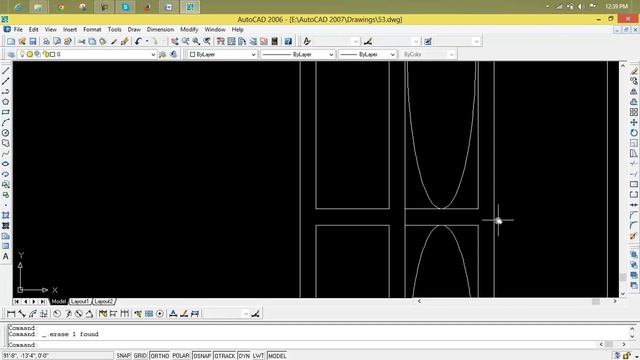640x360 pixels.
Task: Select the Erase tool in Modify toolbar
Action: 633,71
